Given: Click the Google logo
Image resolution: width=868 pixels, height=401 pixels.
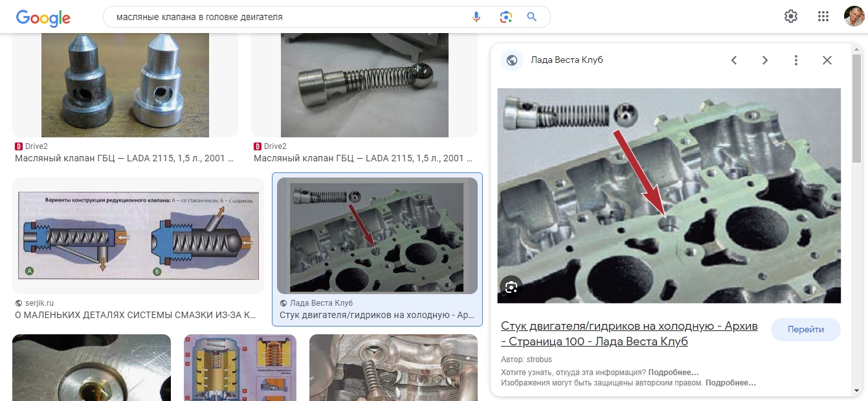Looking at the screenshot, I should (x=43, y=17).
